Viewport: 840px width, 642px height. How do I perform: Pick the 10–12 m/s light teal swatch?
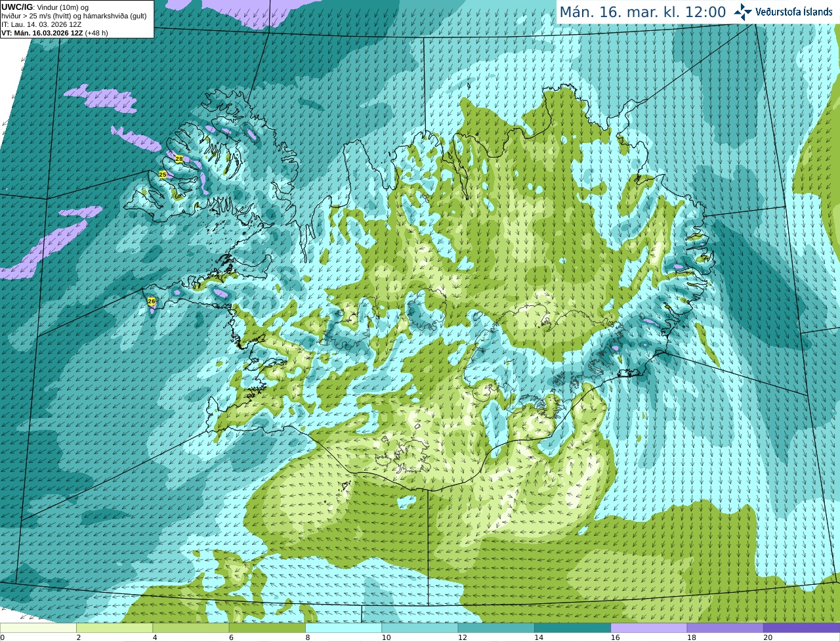tap(420, 628)
